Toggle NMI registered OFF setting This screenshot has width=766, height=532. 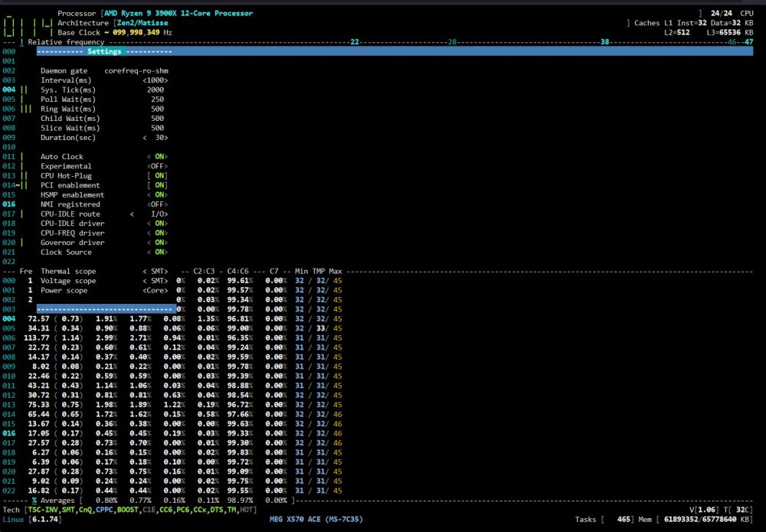[x=157, y=204]
